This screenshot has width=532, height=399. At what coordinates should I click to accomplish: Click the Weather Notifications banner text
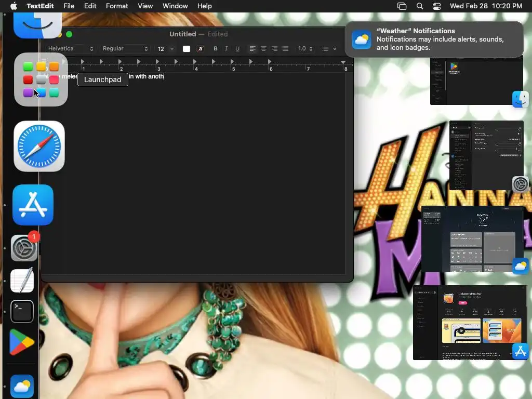[x=440, y=39]
